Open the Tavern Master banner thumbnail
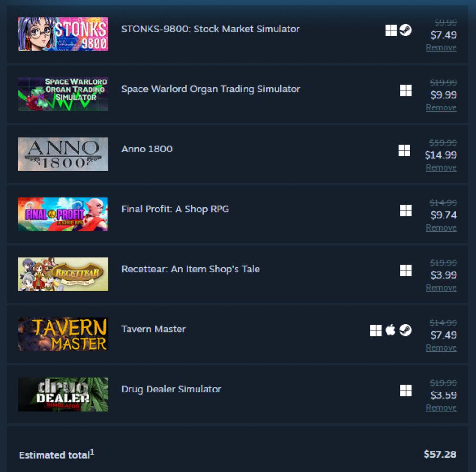This screenshot has width=476, height=472. click(63, 334)
